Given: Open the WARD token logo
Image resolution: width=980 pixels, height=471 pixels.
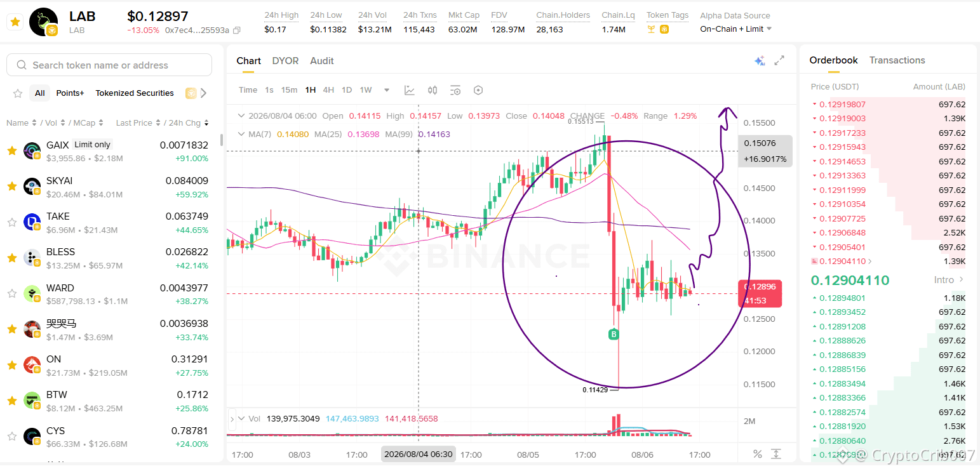Looking at the screenshot, I should (x=32, y=293).
